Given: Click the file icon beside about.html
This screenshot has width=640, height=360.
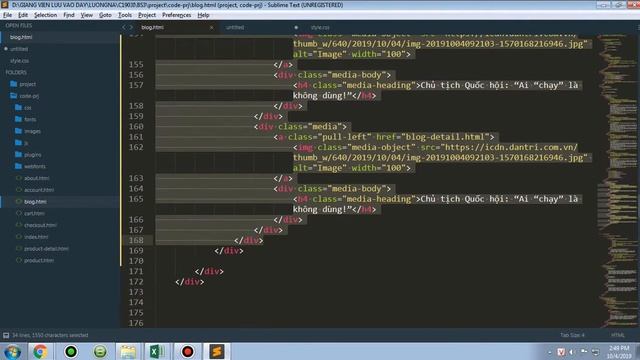Looking at the screenshot, I should pos(19,178).
